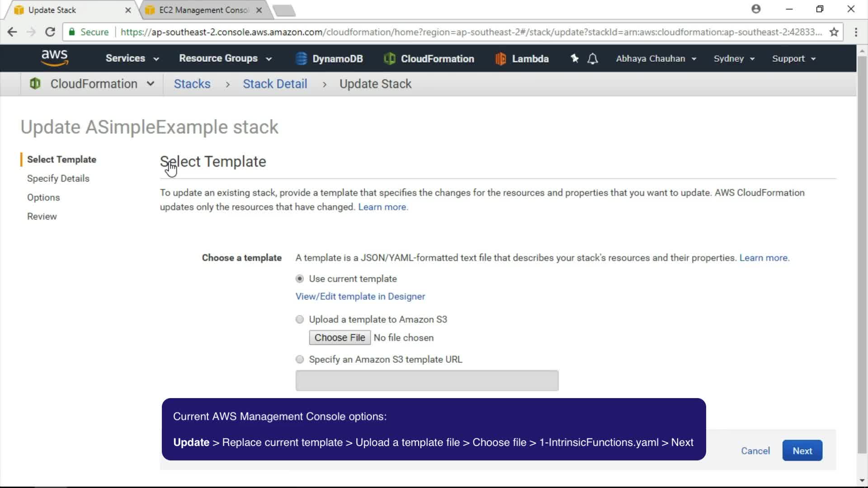Go to Stacks breadcrumb link
868x488 pixels.
[192, 84]
